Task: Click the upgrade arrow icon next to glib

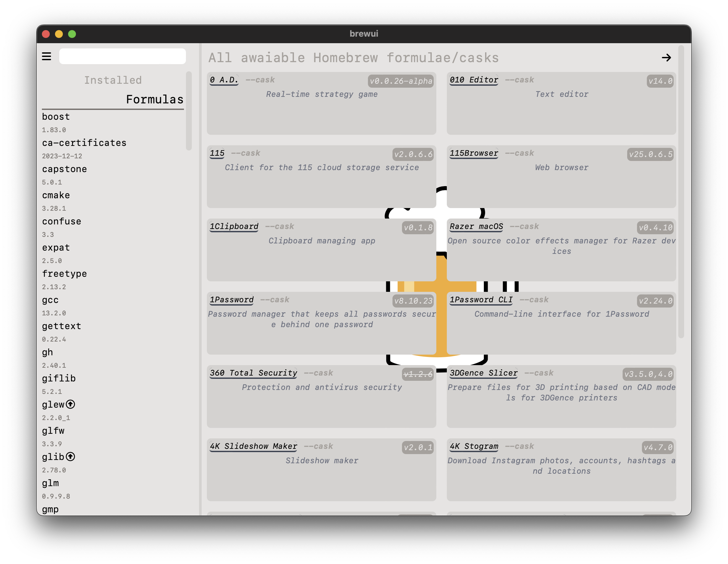Action: click(70, 456)
